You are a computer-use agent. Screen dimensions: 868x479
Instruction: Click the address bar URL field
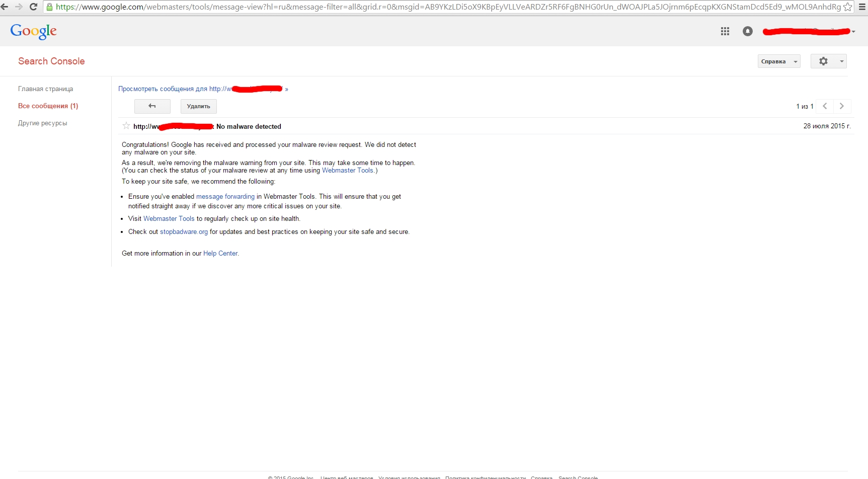[448, 7]
